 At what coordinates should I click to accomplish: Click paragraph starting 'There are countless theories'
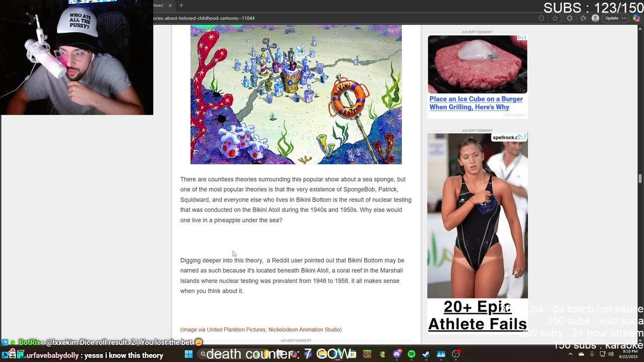(x=296, y=200)
